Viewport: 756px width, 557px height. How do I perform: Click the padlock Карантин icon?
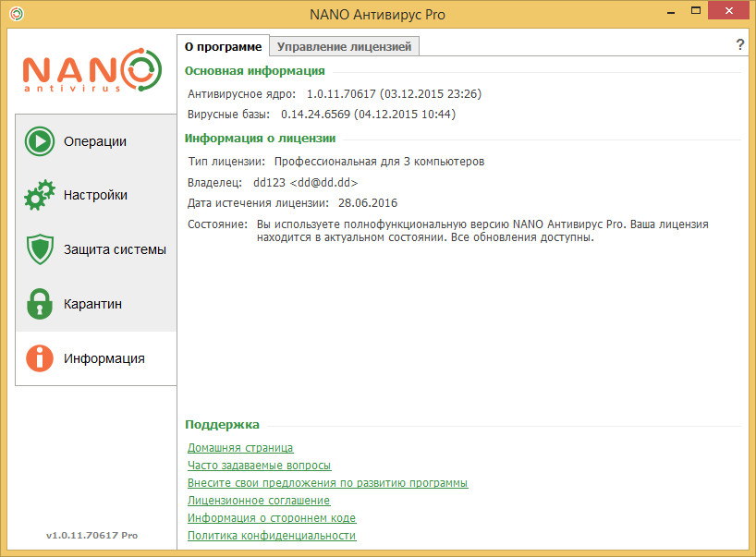point(40,304)
